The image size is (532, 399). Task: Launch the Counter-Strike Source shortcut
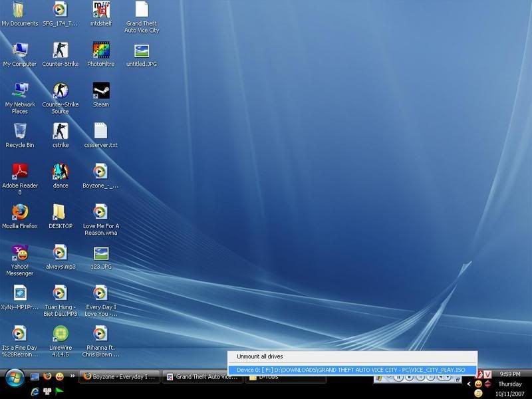click(x=60, y=98)
